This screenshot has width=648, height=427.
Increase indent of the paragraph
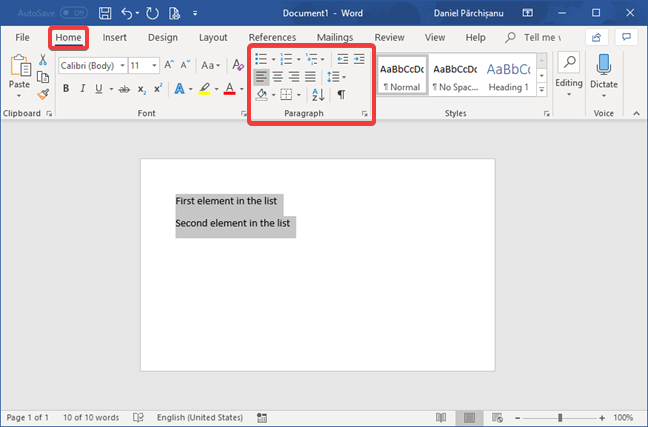click(359, 59)
